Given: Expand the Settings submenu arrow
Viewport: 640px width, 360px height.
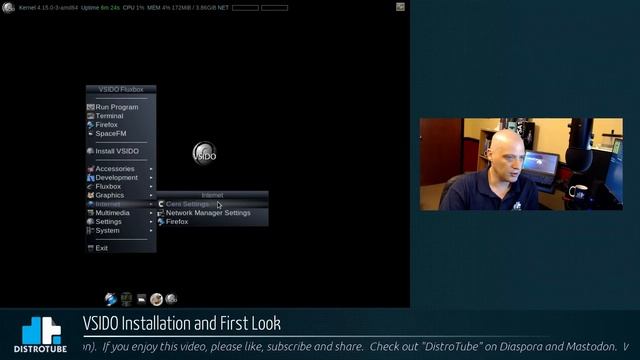Looking at the screenshot, I should coord(151,222).
